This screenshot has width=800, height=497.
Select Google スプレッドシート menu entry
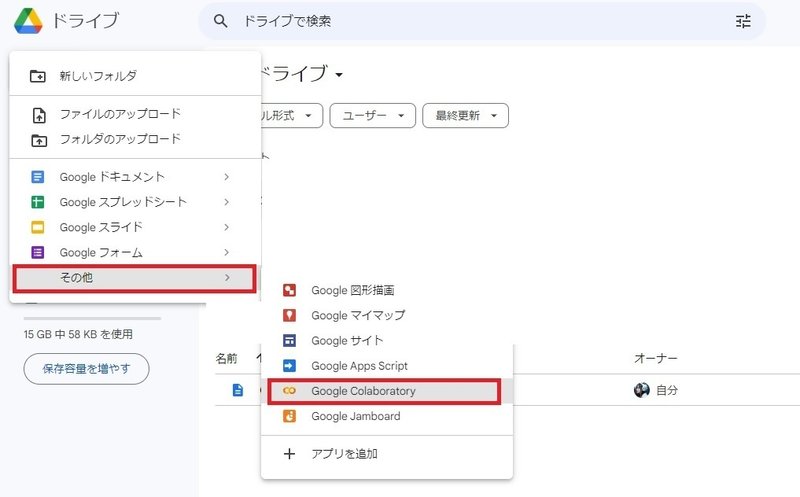(x=135, y=202)
